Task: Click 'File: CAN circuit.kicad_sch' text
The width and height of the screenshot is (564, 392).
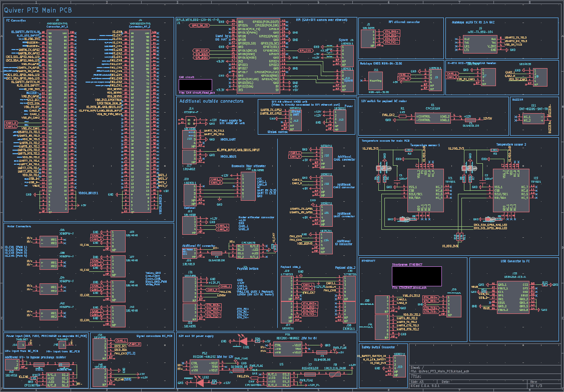Action: pyautogui.click(x=197, y=93)
